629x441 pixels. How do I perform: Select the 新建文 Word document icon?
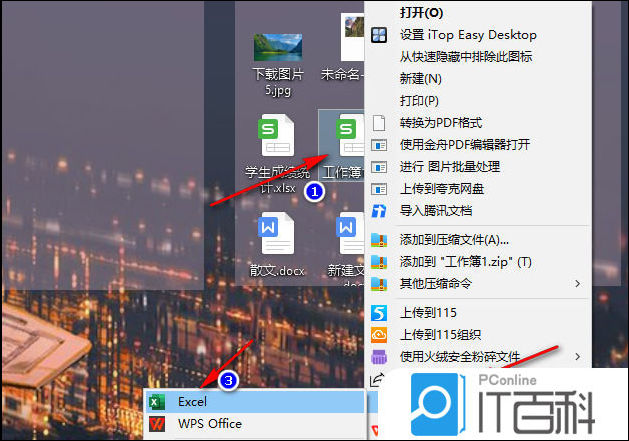pos(350,233)
